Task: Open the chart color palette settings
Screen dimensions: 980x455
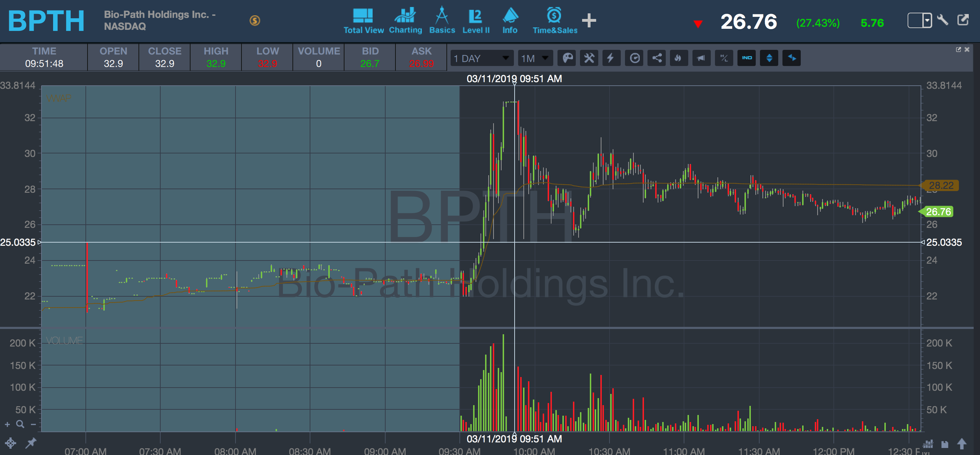Action: click(x=567, y=58)
